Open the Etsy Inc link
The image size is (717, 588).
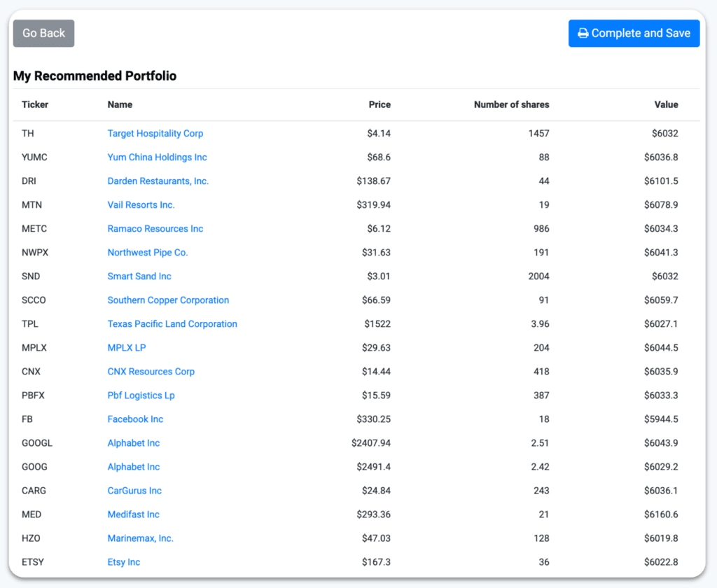click(123, 562)
